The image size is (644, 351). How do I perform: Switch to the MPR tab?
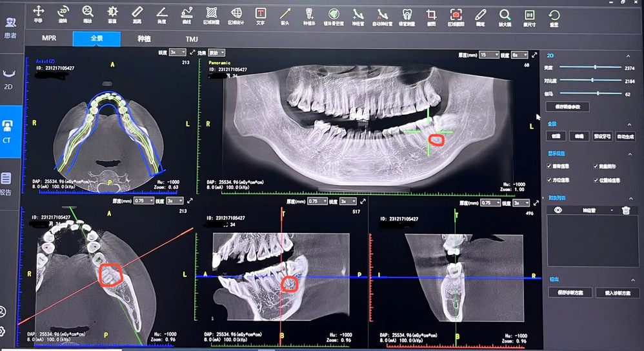tap(49, 38)
